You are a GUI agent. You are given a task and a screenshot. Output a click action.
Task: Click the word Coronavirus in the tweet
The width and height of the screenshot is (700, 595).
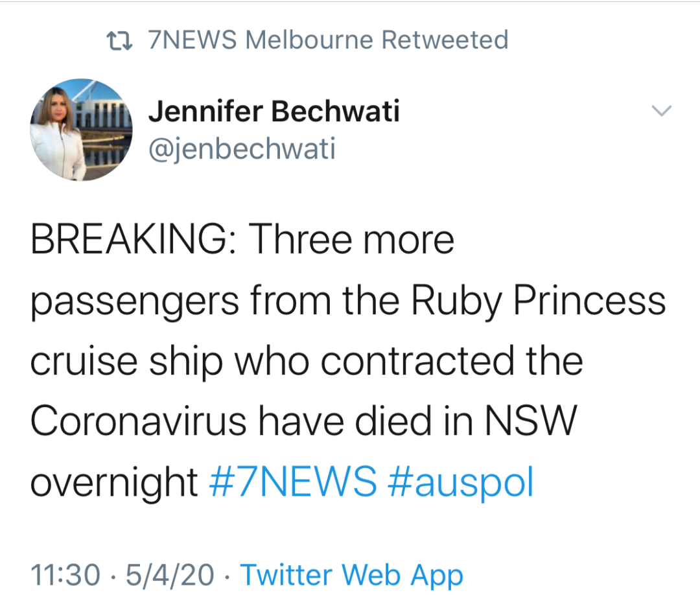(x=138, y=421)
